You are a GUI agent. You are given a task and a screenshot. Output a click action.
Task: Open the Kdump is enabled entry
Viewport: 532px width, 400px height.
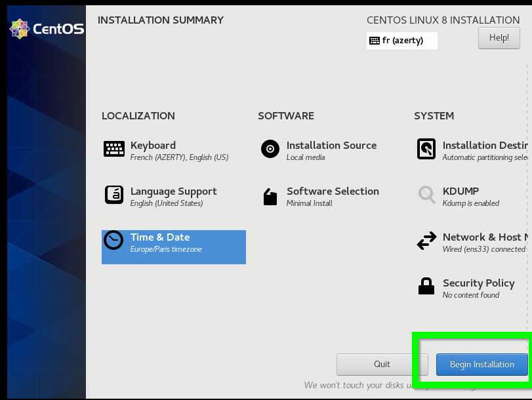[470, 203]
